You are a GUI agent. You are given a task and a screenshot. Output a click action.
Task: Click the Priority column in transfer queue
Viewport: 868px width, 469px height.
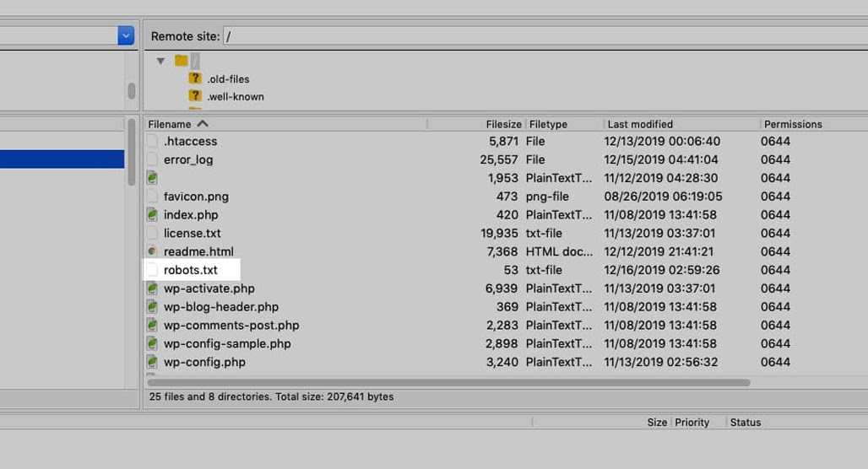pos(692,423)
